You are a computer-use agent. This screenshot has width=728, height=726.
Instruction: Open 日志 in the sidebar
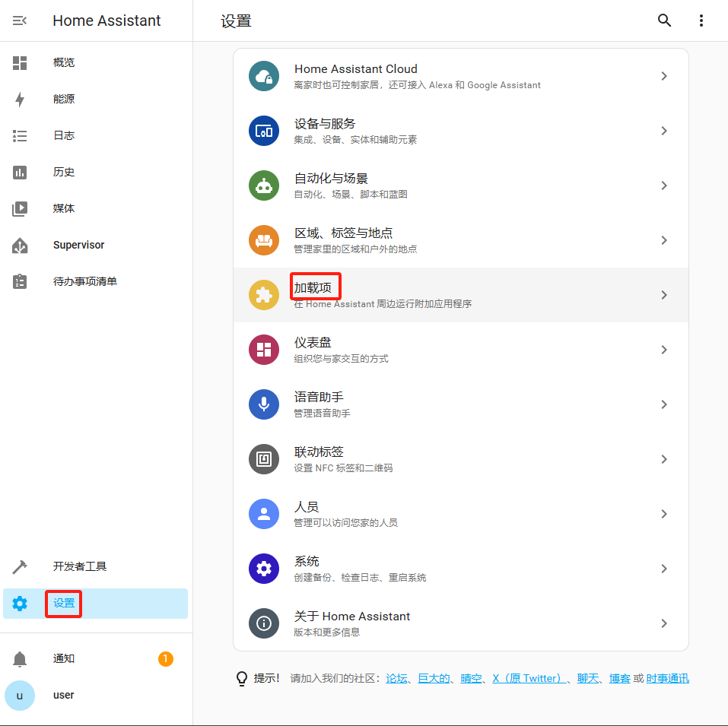pos(64,135)
